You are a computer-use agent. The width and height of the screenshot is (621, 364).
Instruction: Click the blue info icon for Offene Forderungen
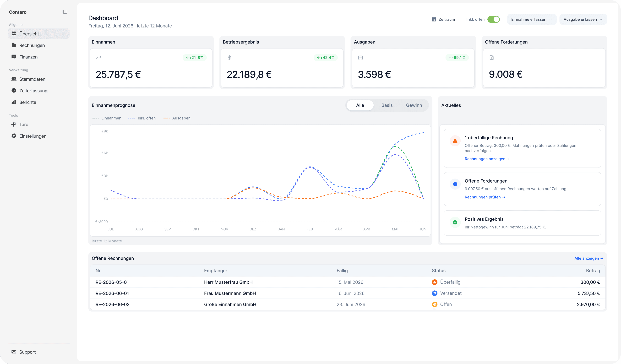pos(455,184)
